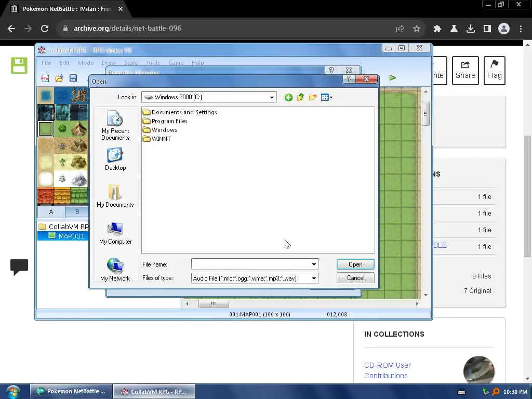The image size is (532, 399).
Task: Open the chat bubble icon on archive page
Action: click(x=19, y=267)
